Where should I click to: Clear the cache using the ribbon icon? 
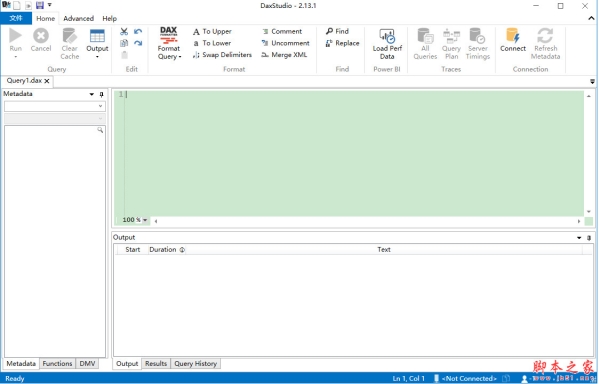pos(69,36)
